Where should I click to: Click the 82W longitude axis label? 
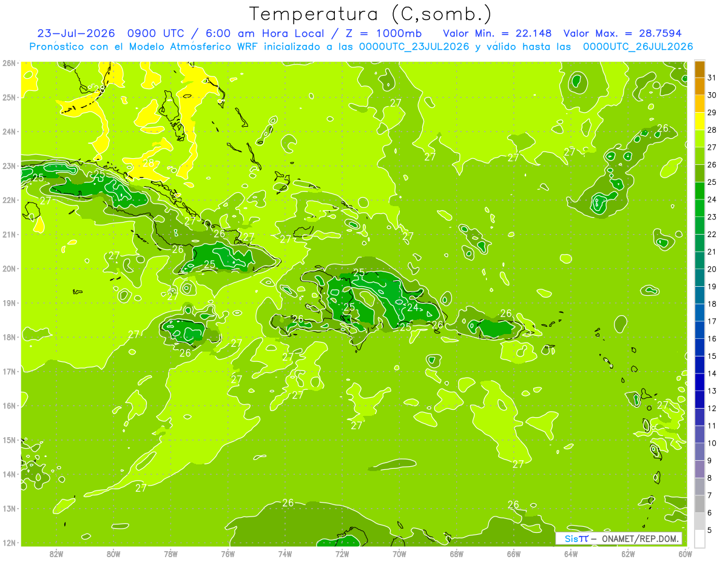click(x=56, y=553)
